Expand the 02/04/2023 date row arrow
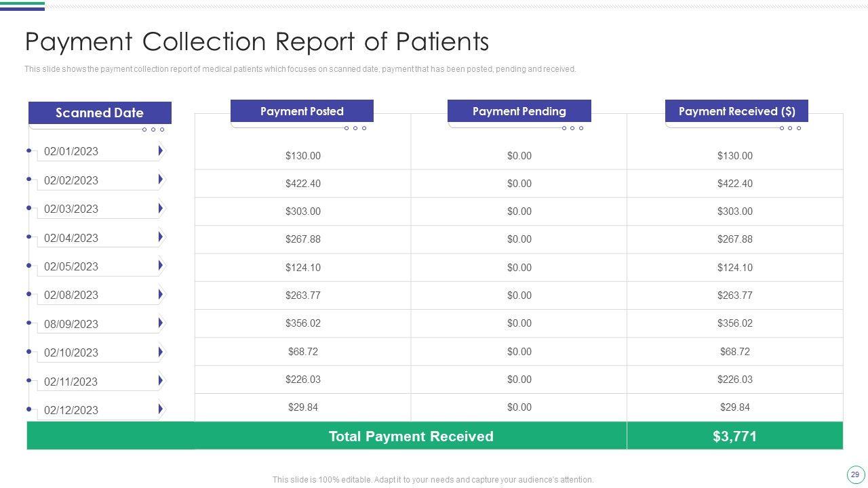The image size is (868, 488). pyautogui.click(x=161, y=237)
